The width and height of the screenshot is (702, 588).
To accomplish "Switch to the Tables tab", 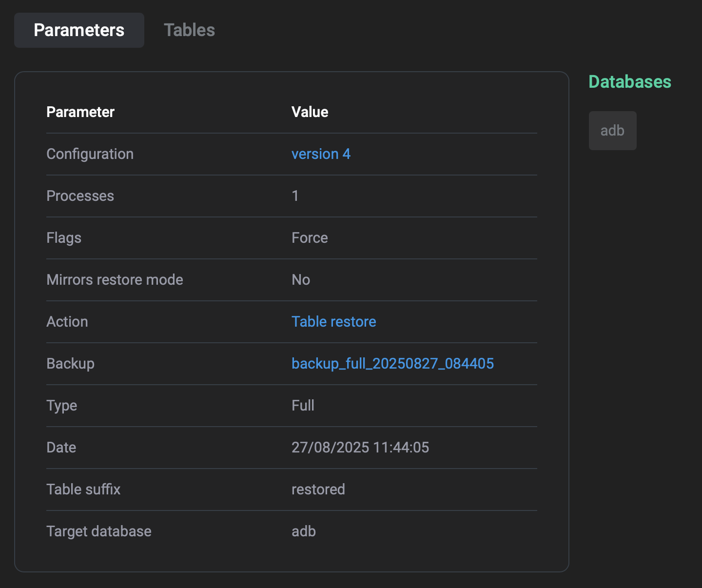I will (189, 30).
